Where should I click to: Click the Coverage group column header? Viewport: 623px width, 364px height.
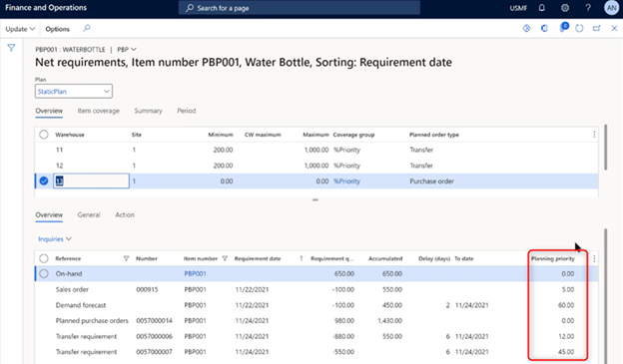coord(353,135)
